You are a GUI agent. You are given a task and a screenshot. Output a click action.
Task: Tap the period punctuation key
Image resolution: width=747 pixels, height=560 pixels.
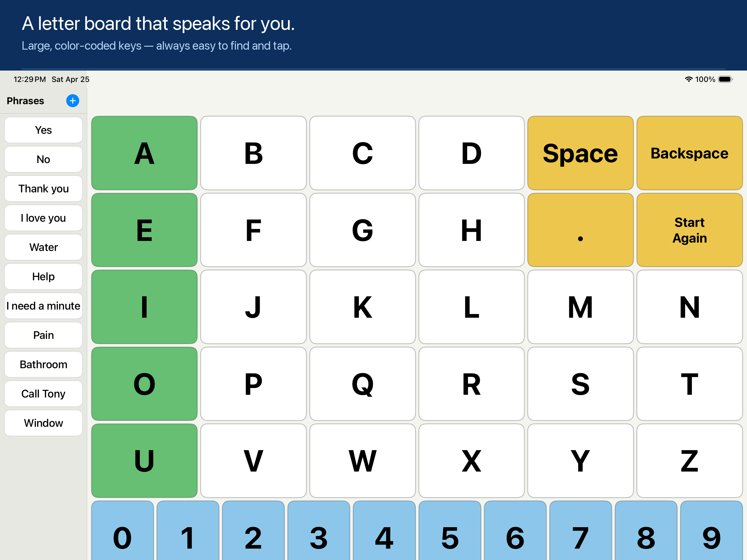coord(580,230)
